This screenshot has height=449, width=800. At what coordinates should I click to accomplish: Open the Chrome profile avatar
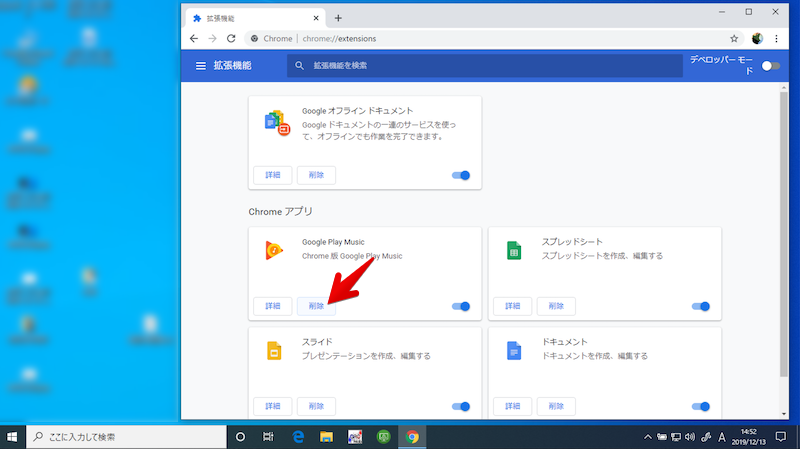pos(757,38)
